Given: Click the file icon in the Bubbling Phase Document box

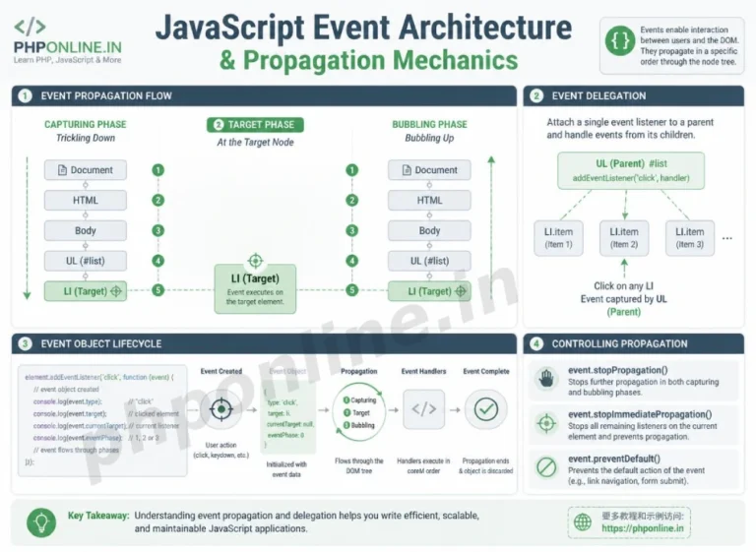Looking at the screenshot, I should click(x=407, y=170).
